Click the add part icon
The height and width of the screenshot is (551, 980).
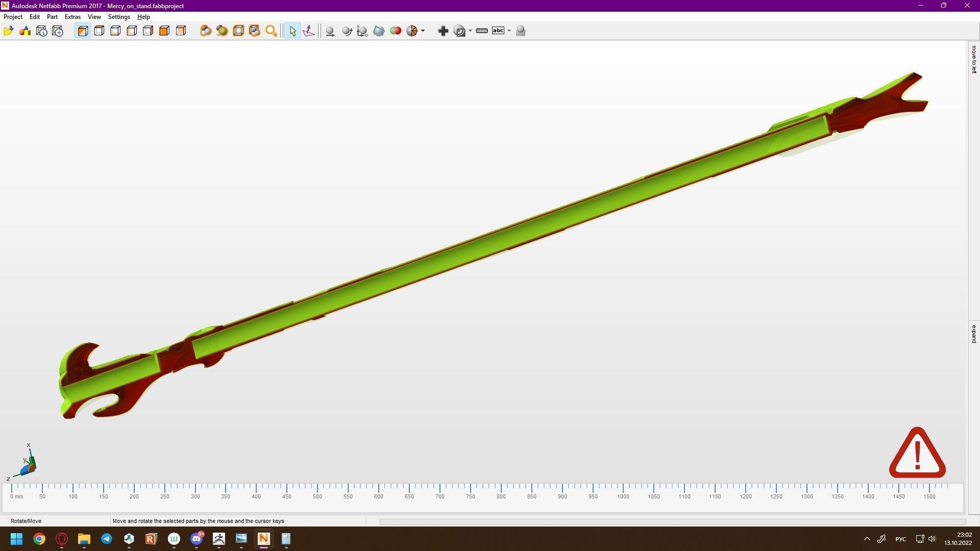(x=24, y=31)
